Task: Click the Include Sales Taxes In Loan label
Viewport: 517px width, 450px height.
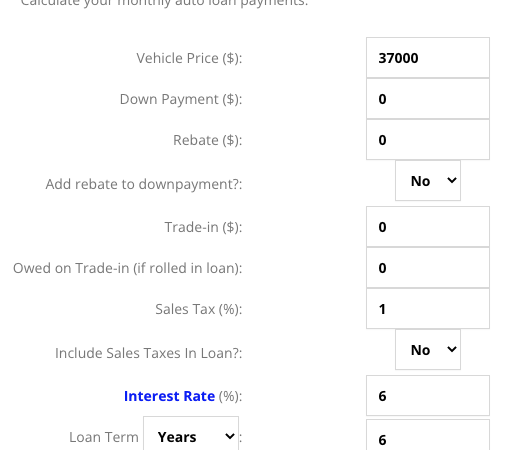Action: [x=149, y=353]
